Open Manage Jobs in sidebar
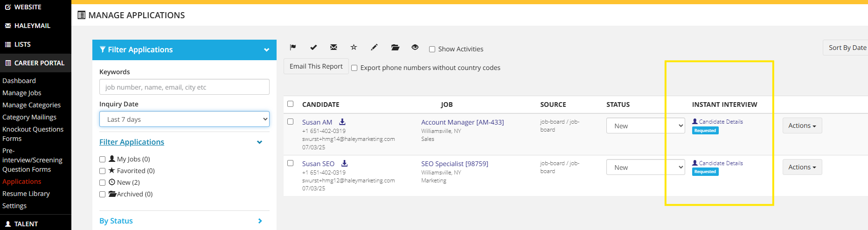The image size is (868, 230). [22, 93]
